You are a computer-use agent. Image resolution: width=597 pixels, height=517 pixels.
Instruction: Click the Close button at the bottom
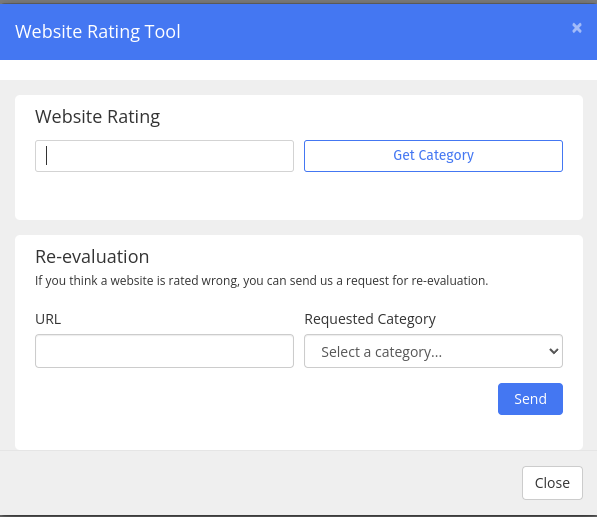(552, 483)
